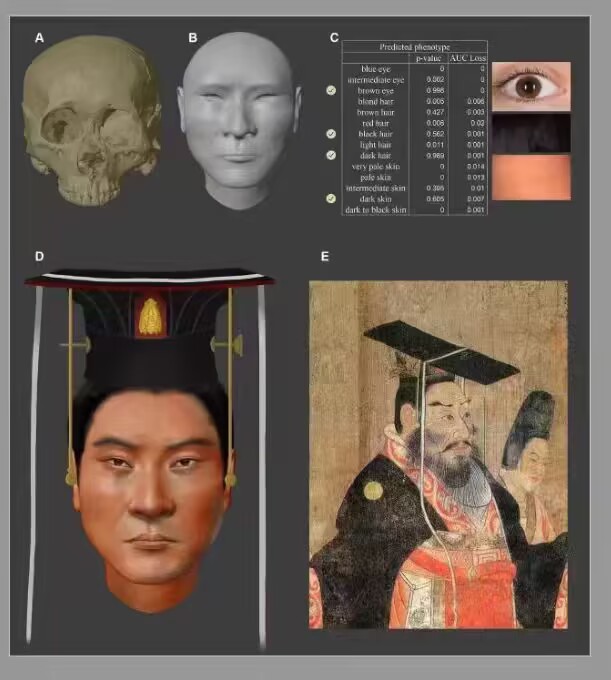Click the p-value in the intermediate skin row
Viewport: 611px width, 680px height.
click(435, 188)
